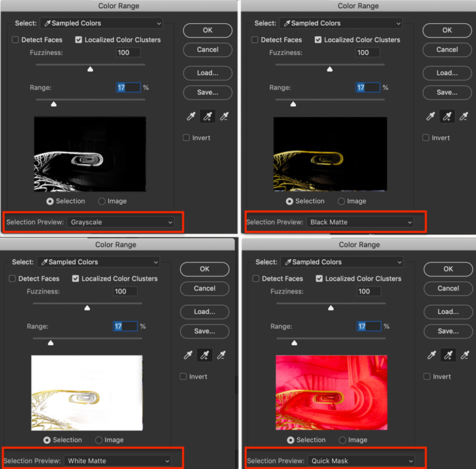Image resolution: width=476 pixels, height=469 pixels.
Task: Click Load... in Black Matte dialog
Action: [x=447, y=73]
